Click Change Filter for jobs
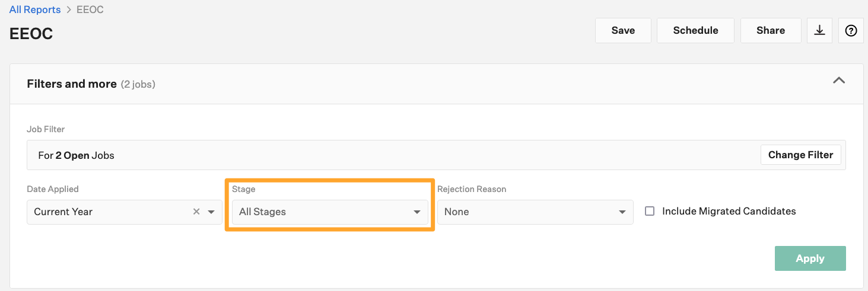The image size is (868, 291). pyautogui.click(x=801, y=155)
